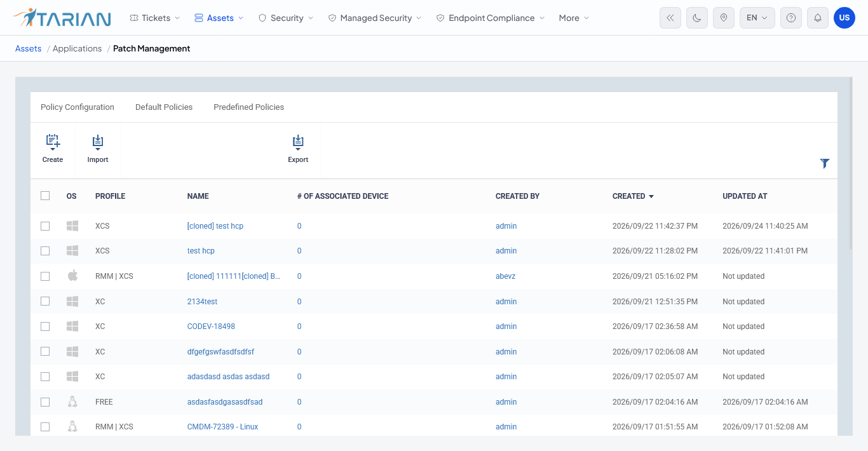Screen dimensions: 868x451
Task: Tick checkbox for test hcp row
Action: pos(45,251)
